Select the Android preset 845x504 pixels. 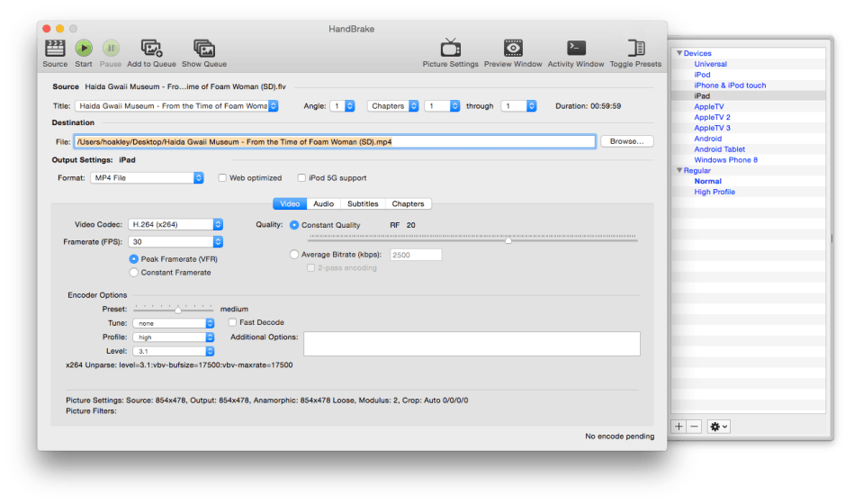(x=707, y=139)
